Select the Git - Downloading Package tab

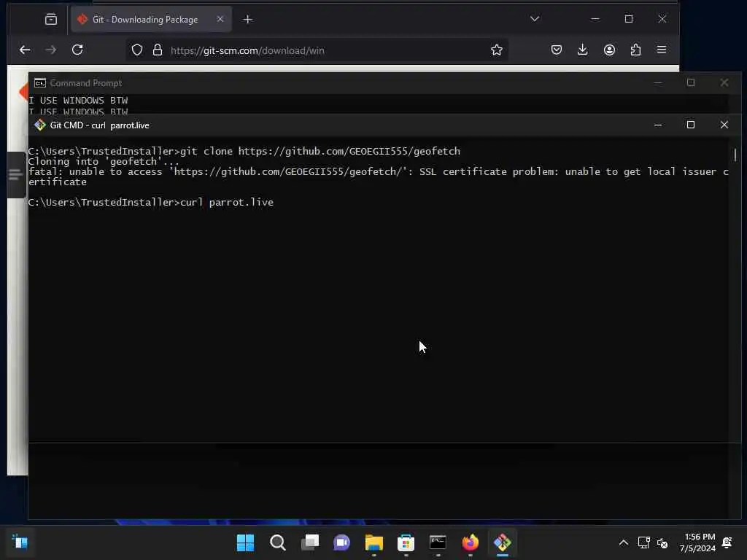tap(151, 19)
